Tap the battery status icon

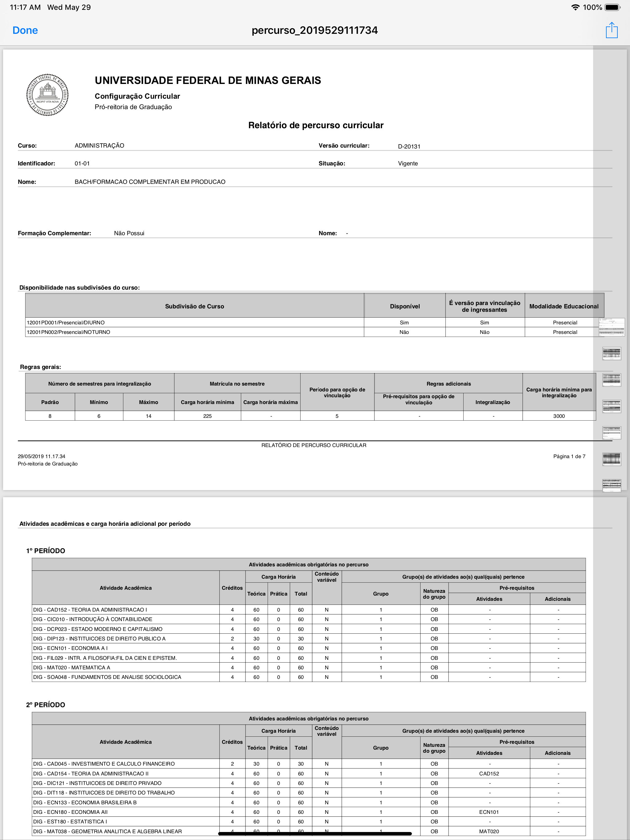pos(612,7)
